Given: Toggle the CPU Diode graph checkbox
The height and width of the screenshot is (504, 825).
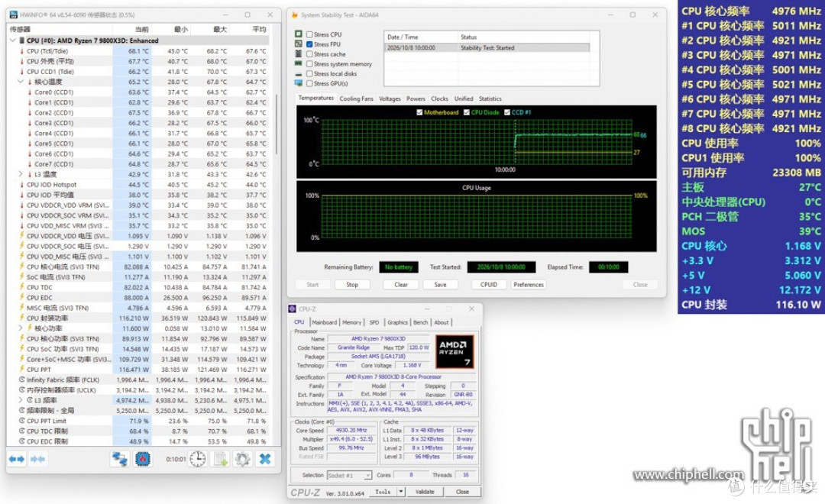Looking at the screenshot, I should (467, 112).
